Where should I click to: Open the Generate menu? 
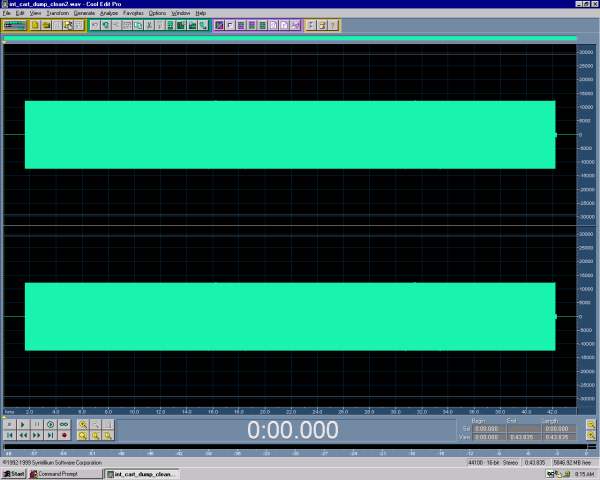click(x=84, y=13)
